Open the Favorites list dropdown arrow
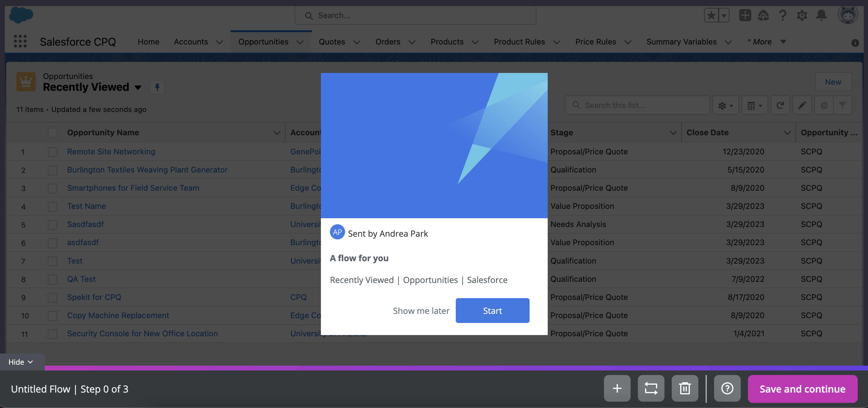This screenshot has width=868, height=408. (x=724, y=15)
